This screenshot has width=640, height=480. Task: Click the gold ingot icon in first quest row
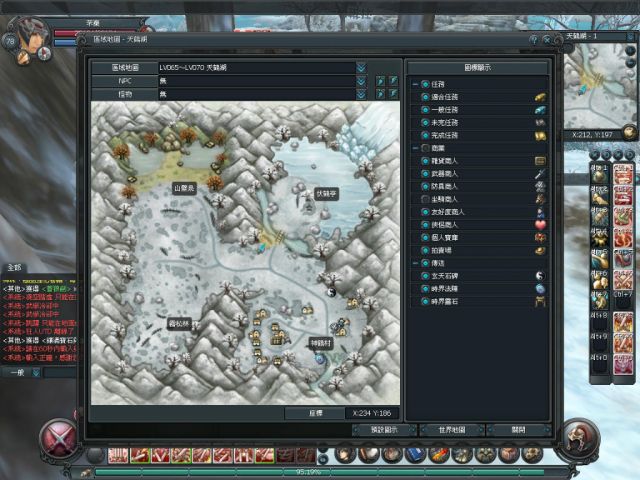coord(540,97)
